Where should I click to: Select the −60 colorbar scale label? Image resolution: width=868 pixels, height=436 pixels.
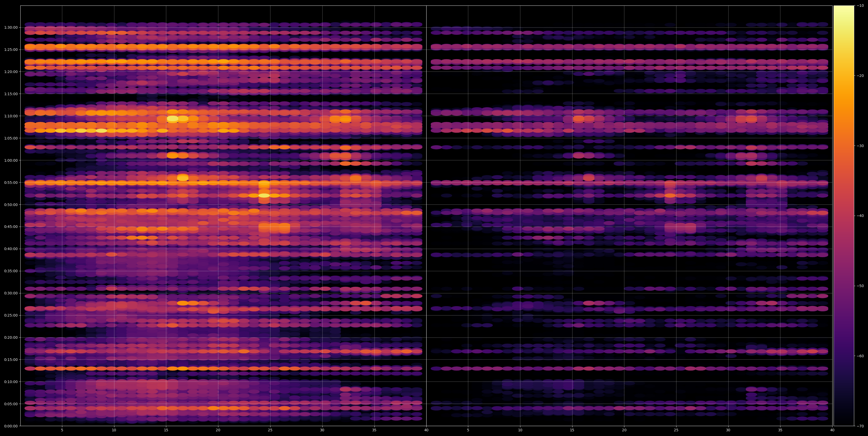click(x=860, y=356)
